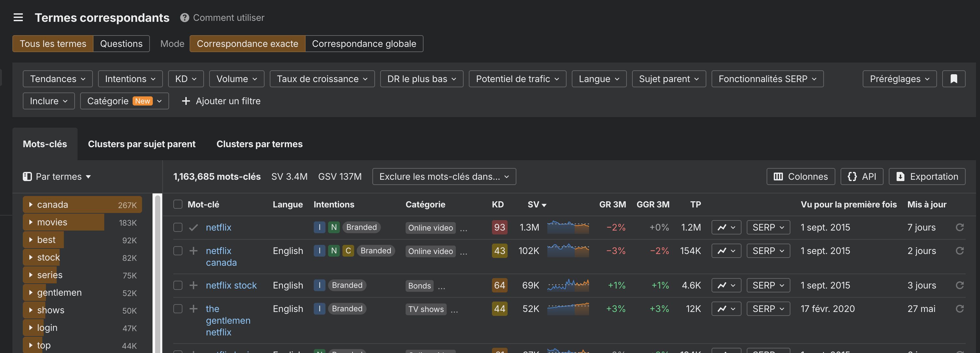This screenshot has height=353, width=980.
Task: Select Tous les termes toggle
Action: tap(53, 44)
